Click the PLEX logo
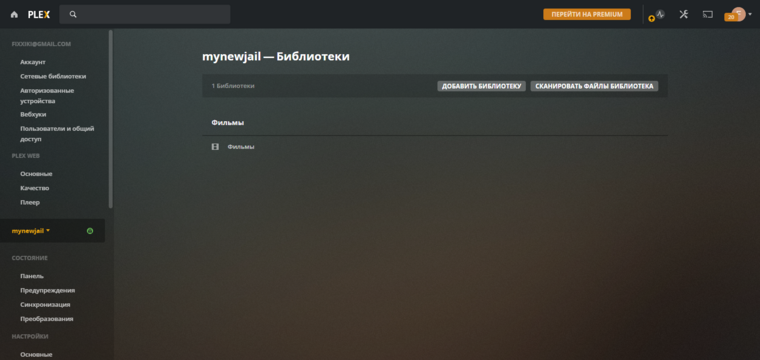 [x=38, y=15]
